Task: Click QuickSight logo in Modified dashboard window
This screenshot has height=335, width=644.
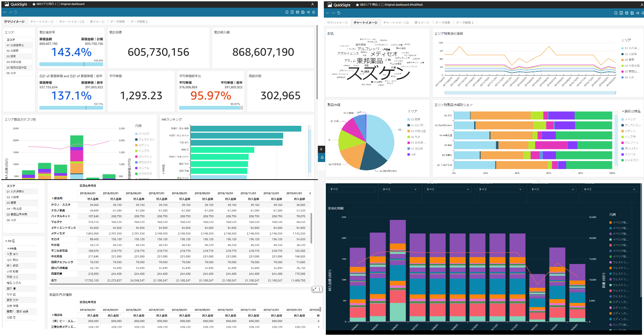Action: (x=339, y=5)
